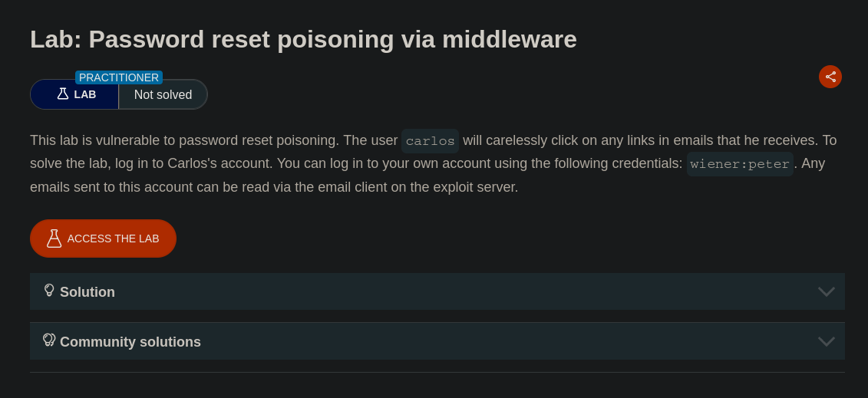Click the carlos username code snippet
The width and height of the screenshot is (868, 398).
click(x=430, y=141)
